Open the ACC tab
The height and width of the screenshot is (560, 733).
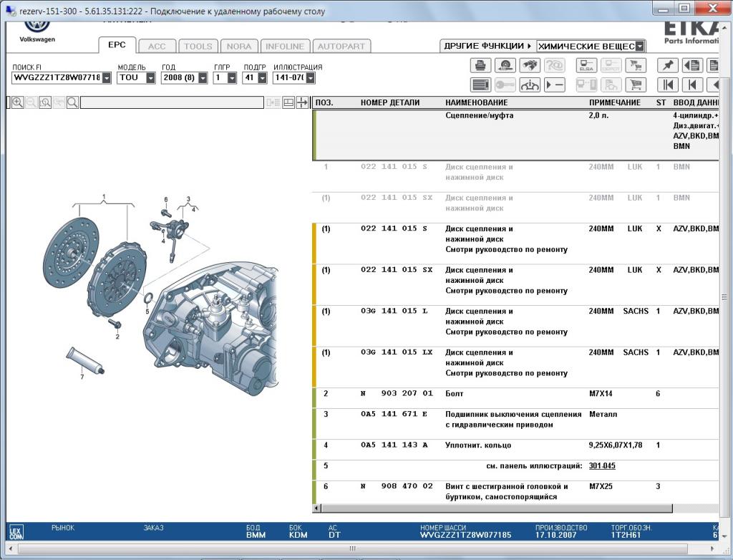pos(157,47)
